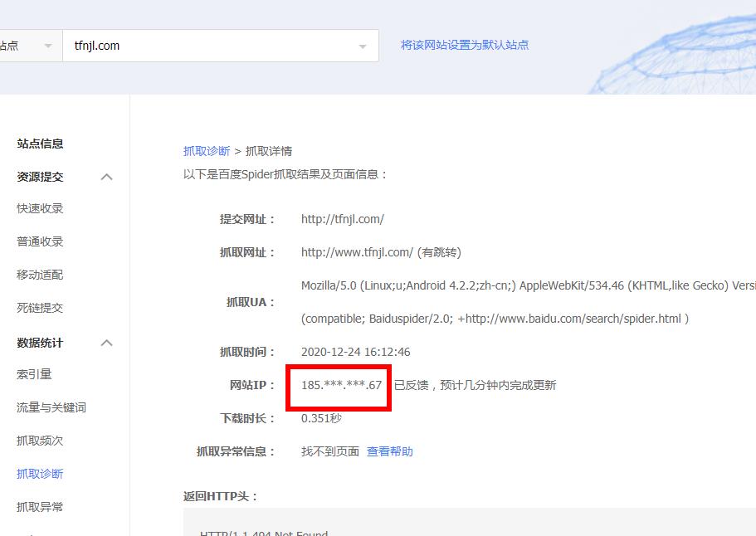This screenshot has height=536, width=756.
Task: Check 抓取频次 data
Action: [42, 441]
